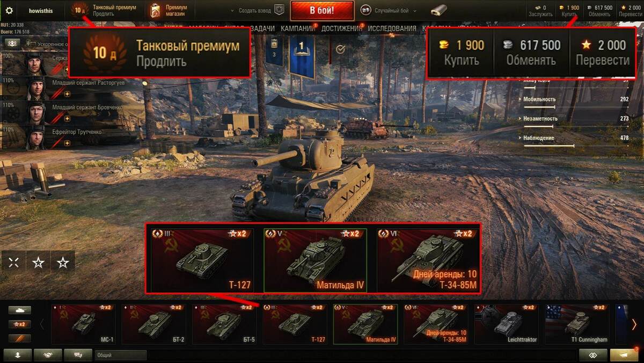Viewport: 644px width, 363px height.
Task: Open the Исследования tab
Action: tap(391, 28)
